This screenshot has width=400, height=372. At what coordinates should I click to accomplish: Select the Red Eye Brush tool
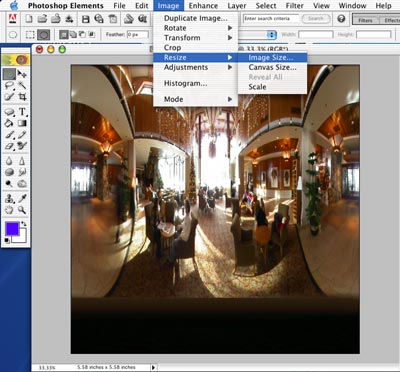(22, 146)
